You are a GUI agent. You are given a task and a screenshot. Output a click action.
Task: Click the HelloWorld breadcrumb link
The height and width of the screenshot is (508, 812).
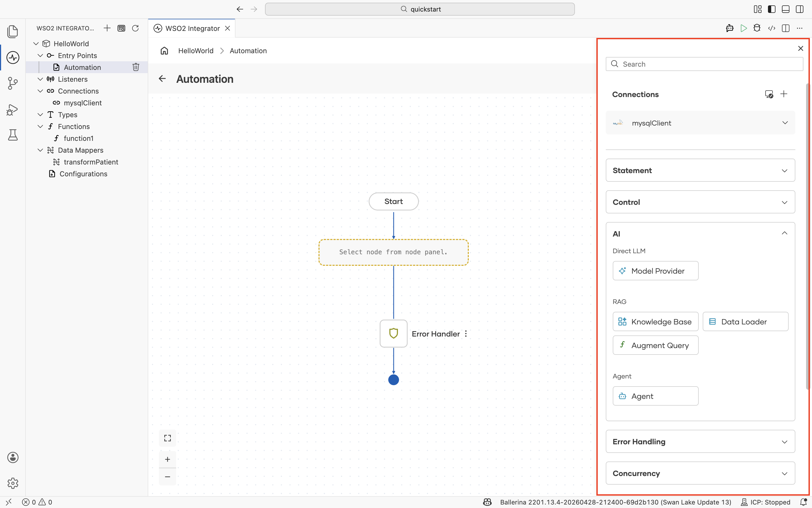tap(196, 51)
